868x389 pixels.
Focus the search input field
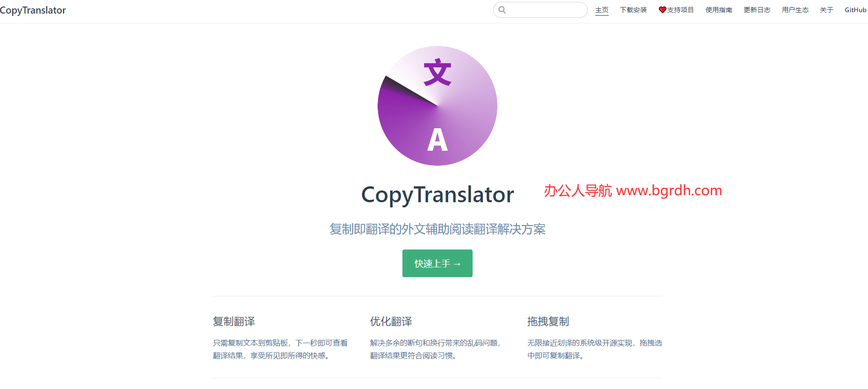pos(540,10)
